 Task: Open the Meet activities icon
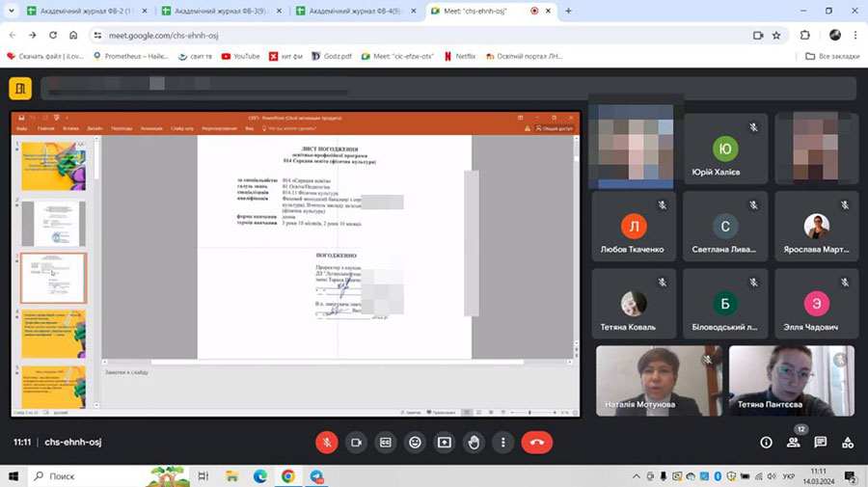click(848, 443)
